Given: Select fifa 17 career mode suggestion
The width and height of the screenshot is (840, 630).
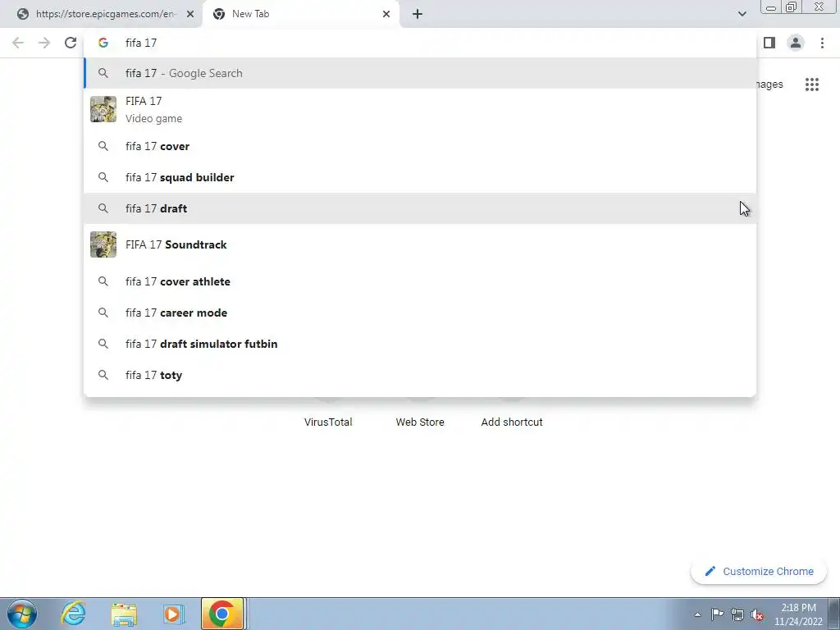Looking at the screenshot, I should [x=420, y=313].
